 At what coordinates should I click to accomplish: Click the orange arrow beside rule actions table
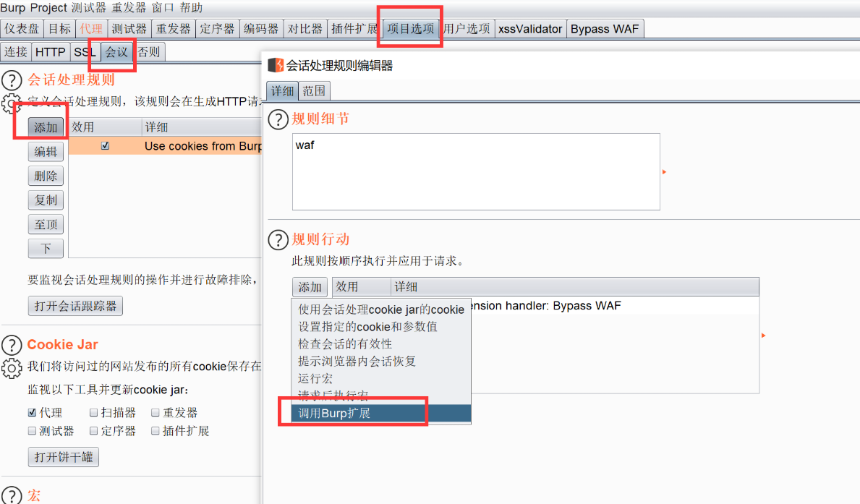764,335
